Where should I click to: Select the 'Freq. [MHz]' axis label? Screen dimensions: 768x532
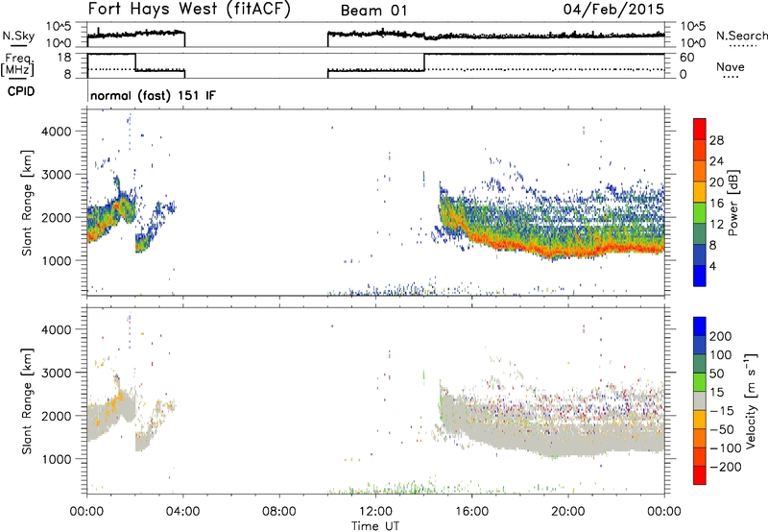18,64
